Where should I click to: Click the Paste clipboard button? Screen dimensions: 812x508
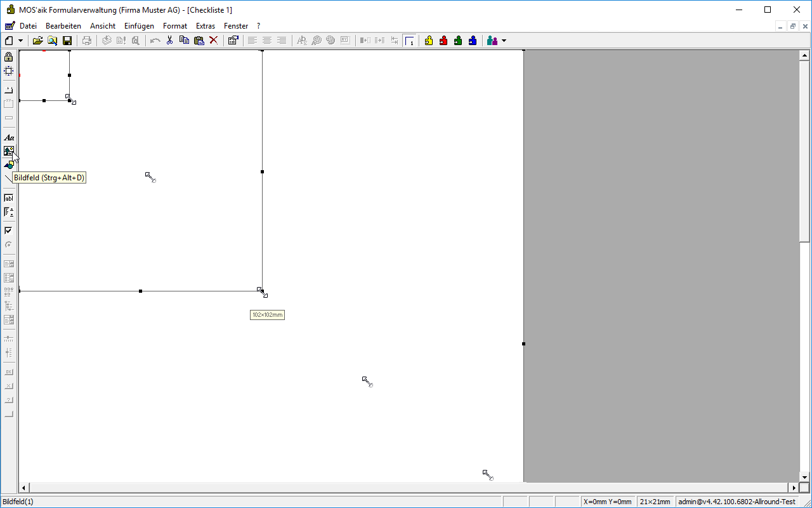(x=199, y=41)
